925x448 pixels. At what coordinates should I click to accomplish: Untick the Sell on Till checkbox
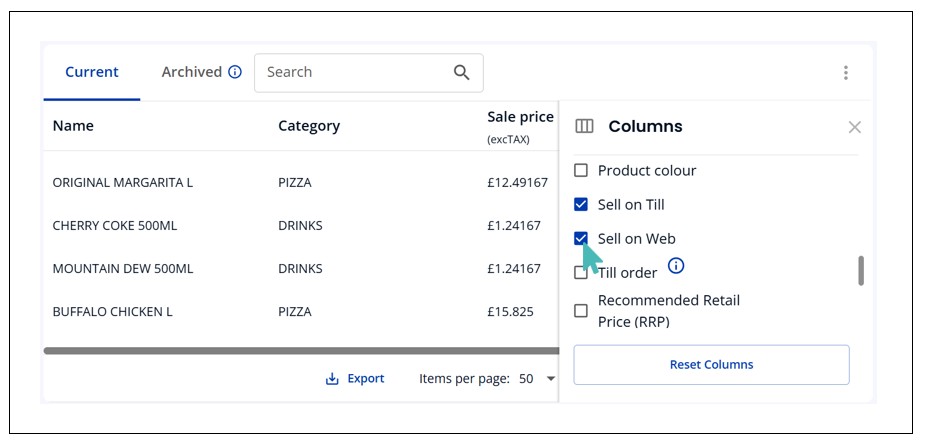(581, 205)
